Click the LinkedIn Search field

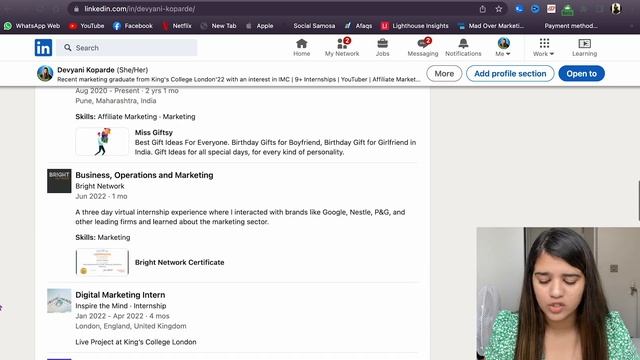pos(127,48)
